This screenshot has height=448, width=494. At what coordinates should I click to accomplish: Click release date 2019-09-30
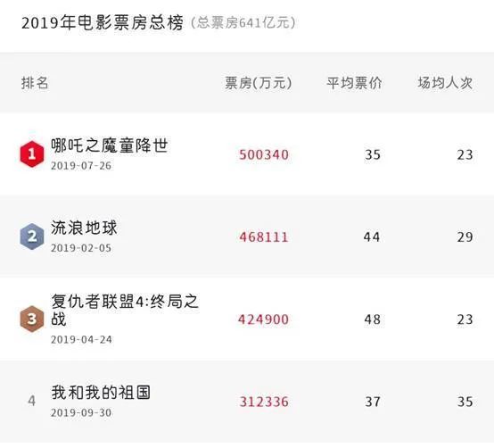point(81,413)
